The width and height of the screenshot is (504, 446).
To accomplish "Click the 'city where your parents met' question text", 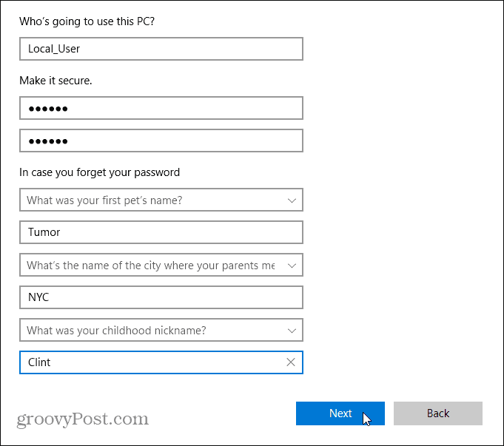I will pos(150,265).
